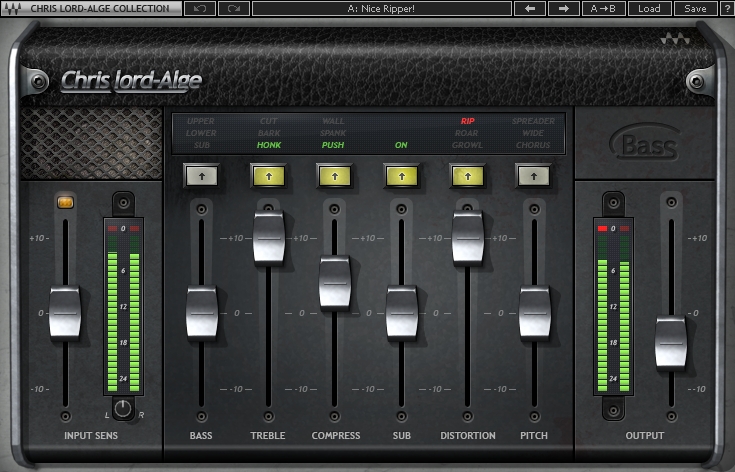Open the help question mark button
Viewport: 735px width, 472px height.
coord(728,8)
